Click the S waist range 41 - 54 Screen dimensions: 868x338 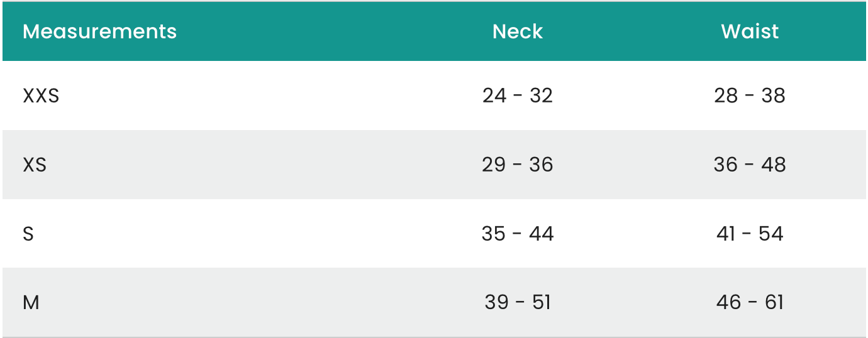[750, 234]
